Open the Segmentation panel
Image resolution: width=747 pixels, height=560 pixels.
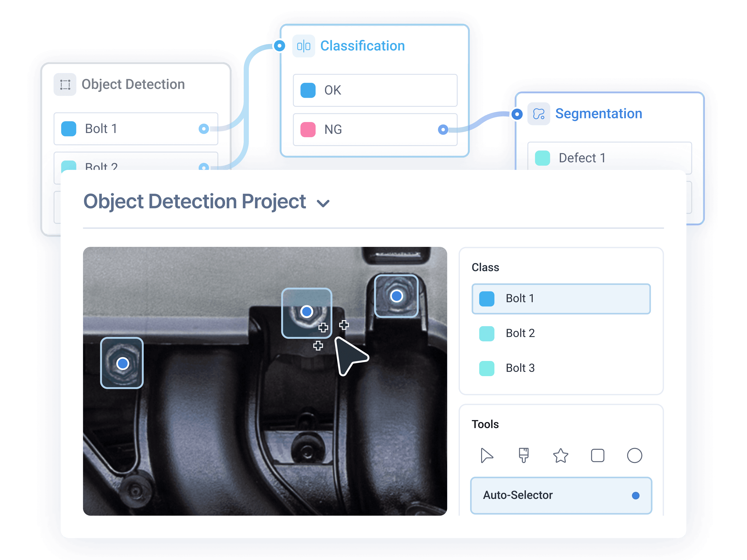coord(598,114)
